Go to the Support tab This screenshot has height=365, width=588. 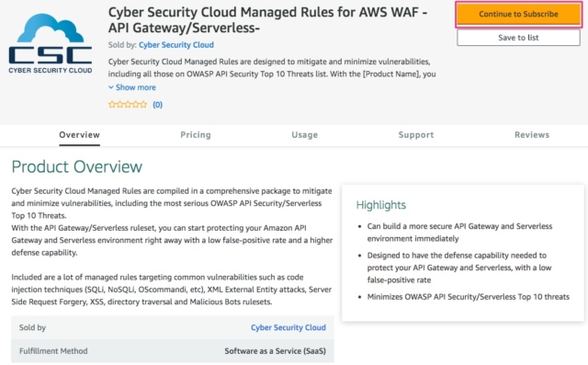[416, 135]
